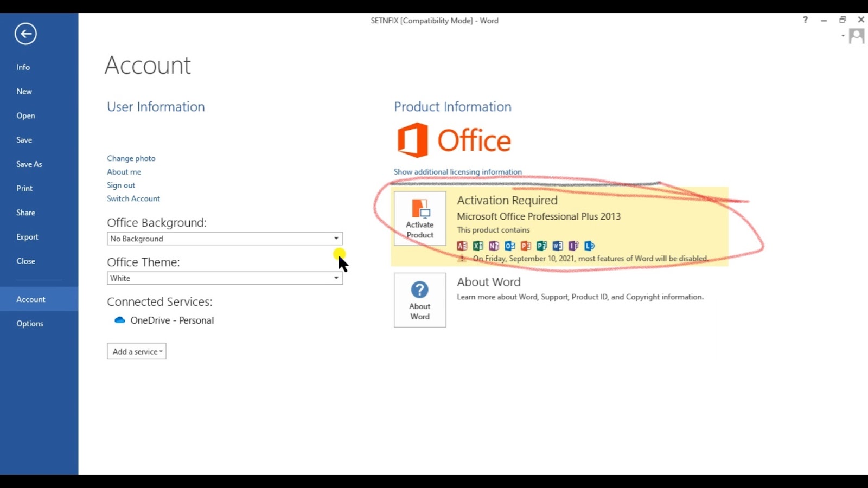Screen dimensions: 868x488
Task: Show additional licensing information link
Action: 458,172
